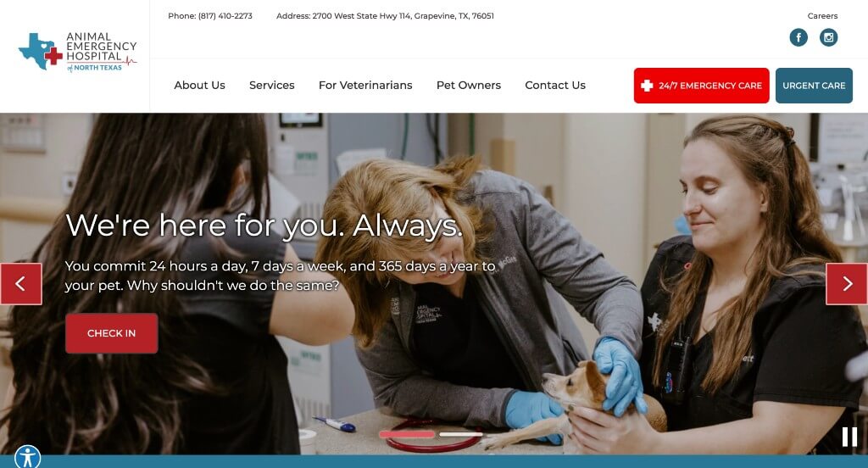Screen dimensions: 868x468
Task: Open the accessibility options icon
Action: tap(27, 457)
